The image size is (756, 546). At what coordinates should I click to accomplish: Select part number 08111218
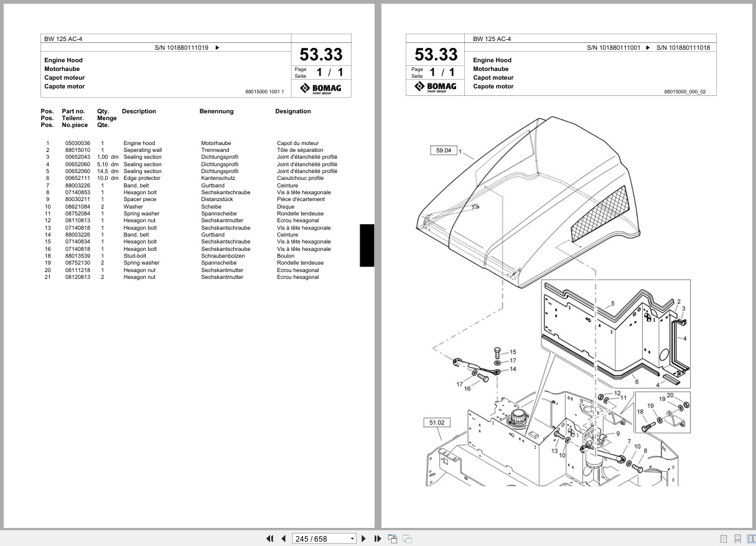click(78, 270)
